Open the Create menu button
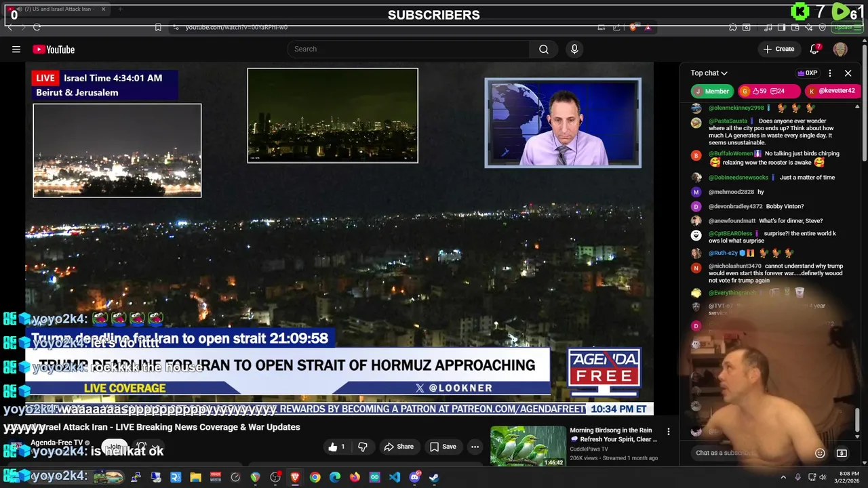Screen dimensions: 868x488 point(778,49)
